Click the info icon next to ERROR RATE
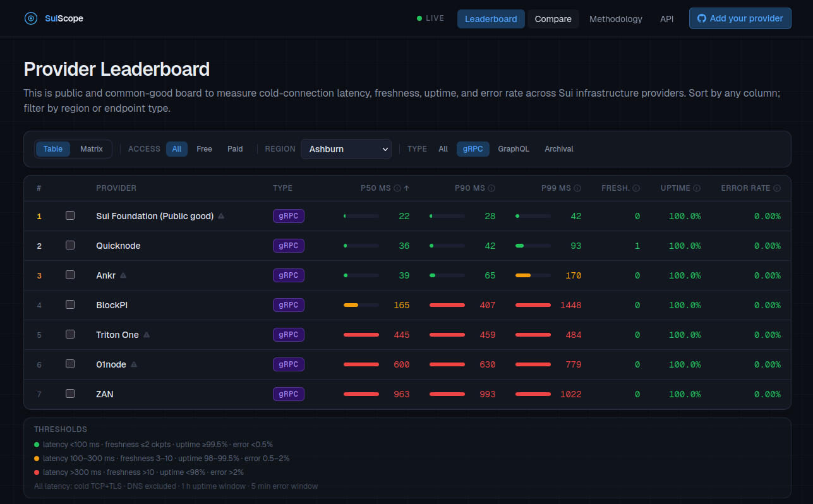This screenshot has width=813, height=504. pos(777,188)
